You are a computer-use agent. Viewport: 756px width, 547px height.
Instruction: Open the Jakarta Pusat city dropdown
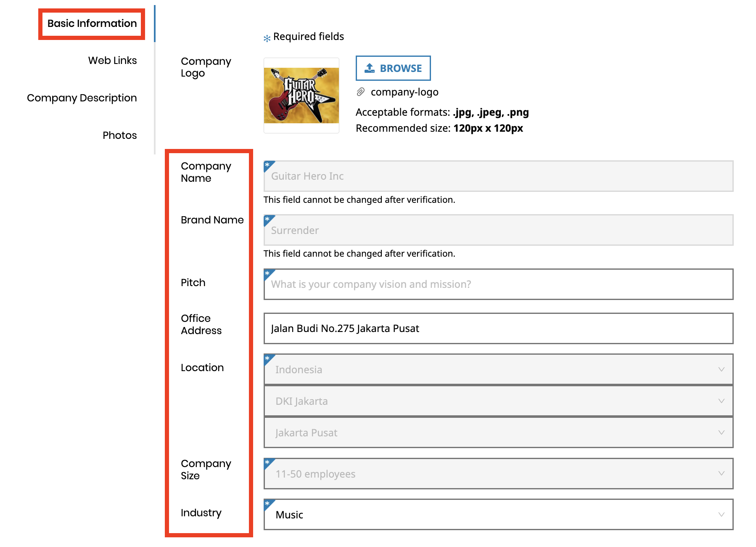pos(498,433)
